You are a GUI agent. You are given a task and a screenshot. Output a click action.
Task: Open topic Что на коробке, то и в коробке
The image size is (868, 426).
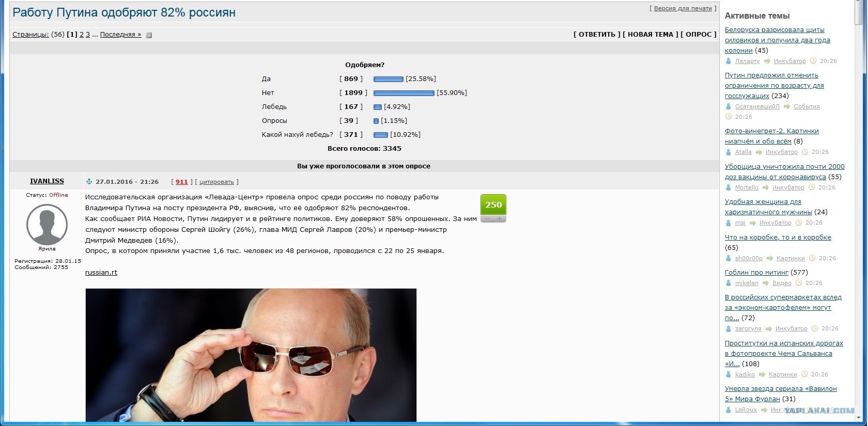click(778, 238)
